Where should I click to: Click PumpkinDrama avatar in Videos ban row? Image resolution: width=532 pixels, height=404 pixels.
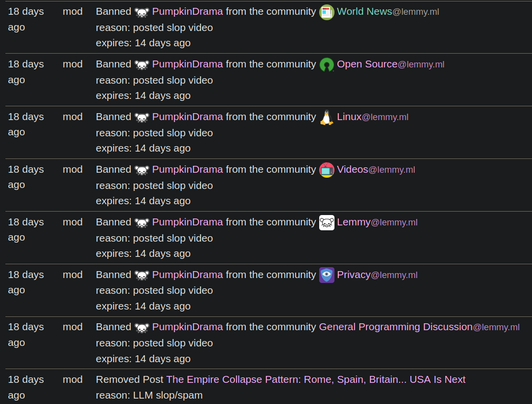click(x=142, y=170)
